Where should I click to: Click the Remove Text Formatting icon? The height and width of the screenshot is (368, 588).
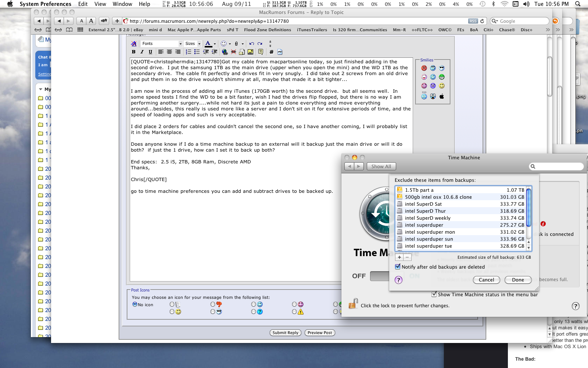click(x=134, y=44)
